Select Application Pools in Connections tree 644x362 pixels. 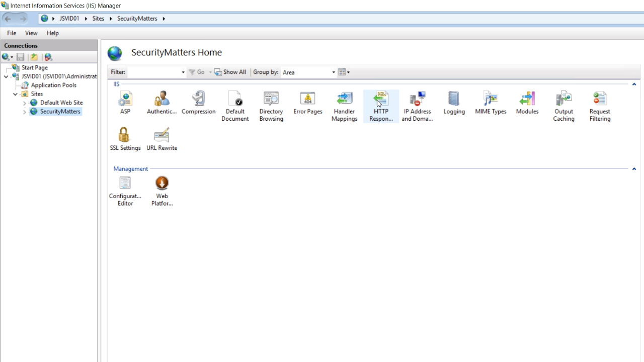[x=53, y=85]
